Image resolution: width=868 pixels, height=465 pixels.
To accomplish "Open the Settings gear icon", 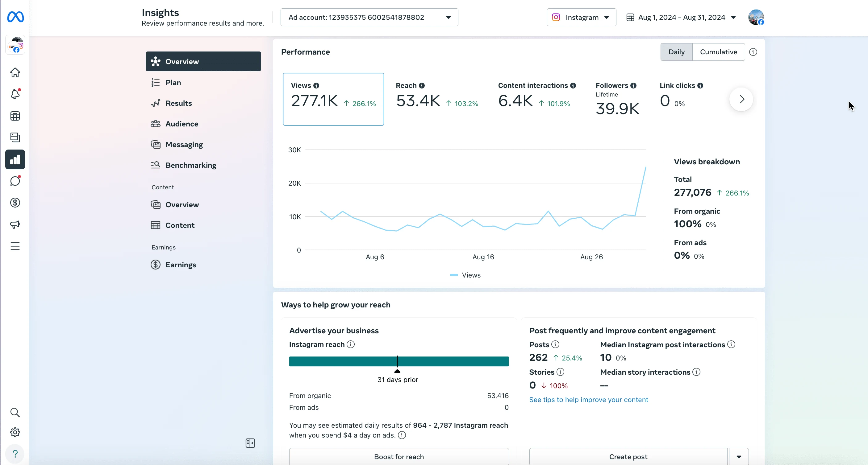I will tap(15, 432).
